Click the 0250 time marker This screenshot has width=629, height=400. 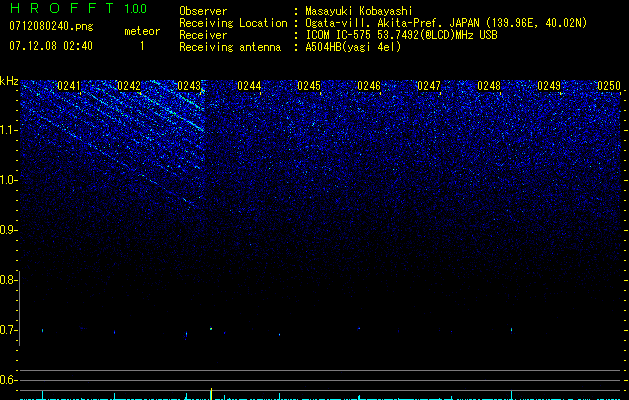609,86
